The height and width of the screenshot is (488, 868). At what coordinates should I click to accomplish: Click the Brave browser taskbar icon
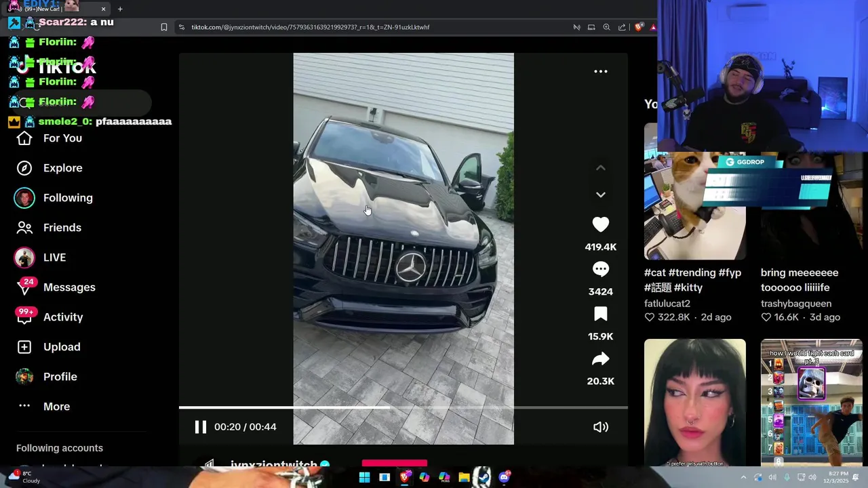pos(404,477)
